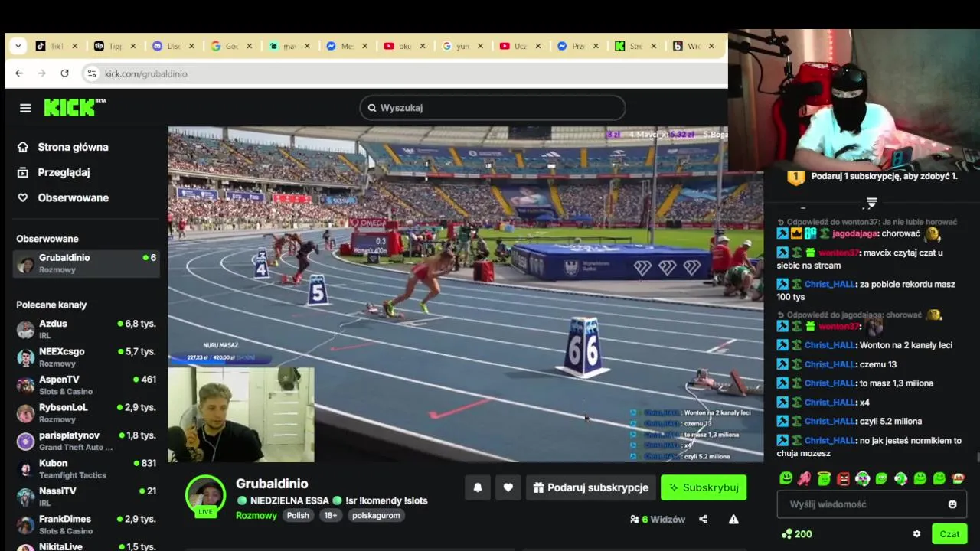
Task: Click the Podaruj subskrypcje button
Action: 590,487
